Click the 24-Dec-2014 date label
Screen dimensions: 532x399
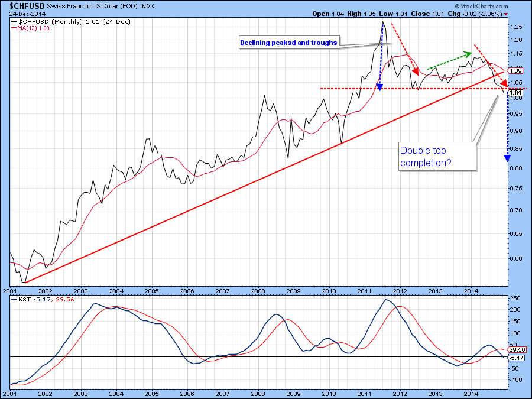[x=26, y=14]
